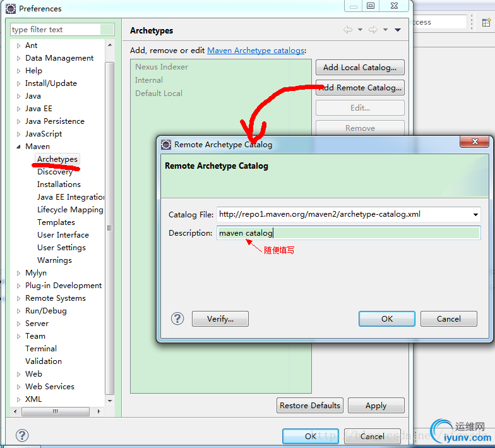The image size is (495, 448).
Task: Expand the Run/Debug node
Action: 19,311
